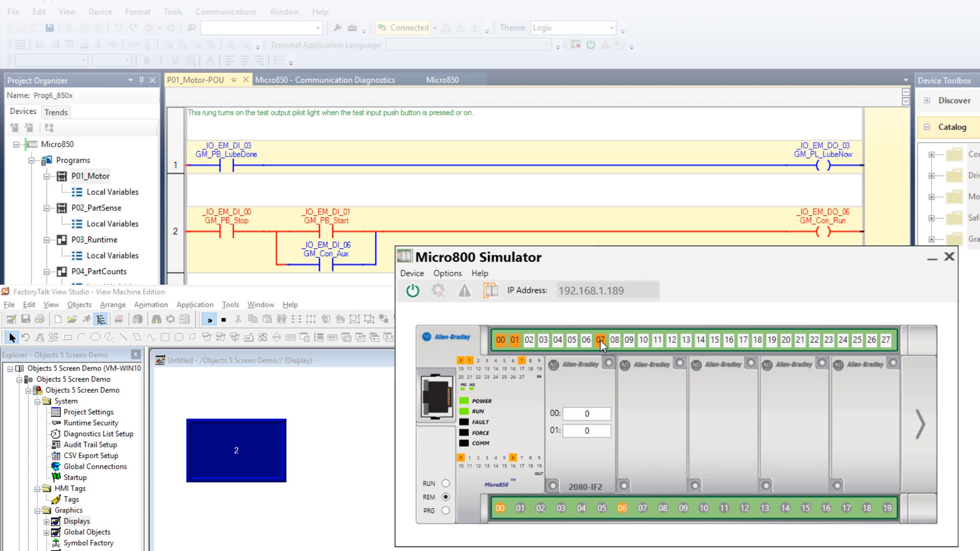Select the arrow pointer tool in FactoryTalk
Image resolution: width=980 pixels, height=551 pixels.
pos(12,337)
